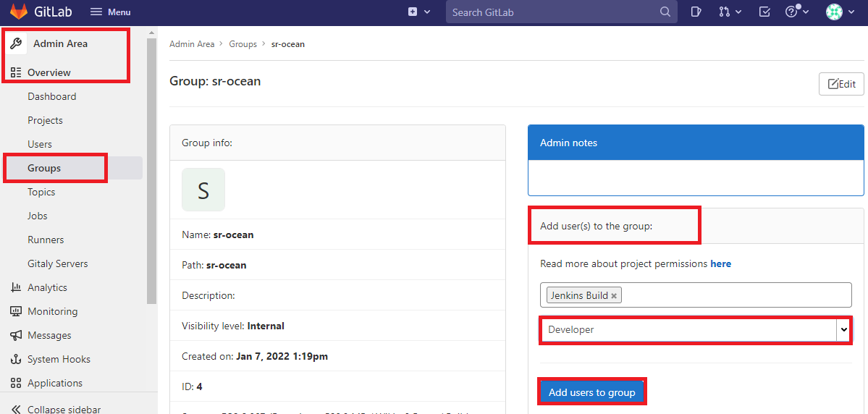
Task: Open the help question mark icon
Action: click(791, 12)
